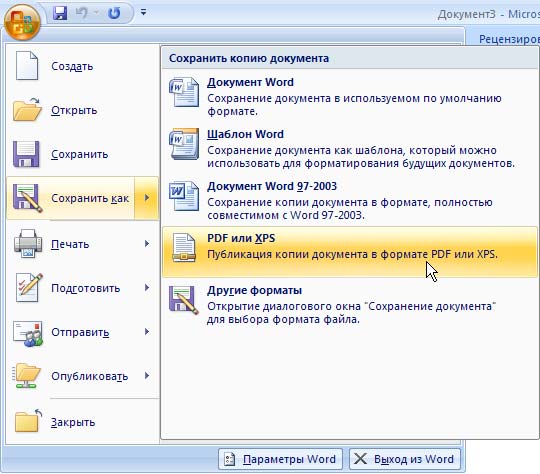
Task: Open Другие форматы save dialog
Action: coord(350,305)
